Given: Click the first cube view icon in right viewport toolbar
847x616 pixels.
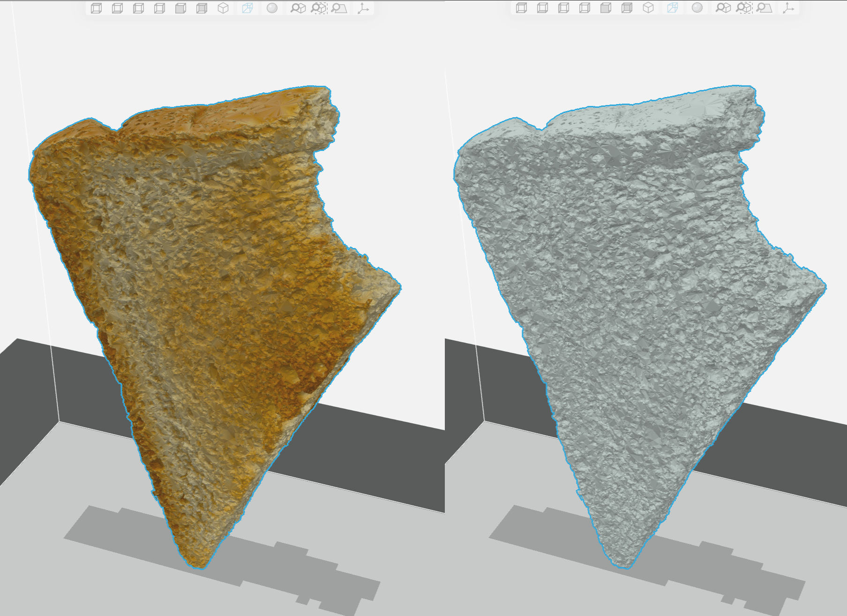Looking at the screenshot, I should tap(521, 8).
